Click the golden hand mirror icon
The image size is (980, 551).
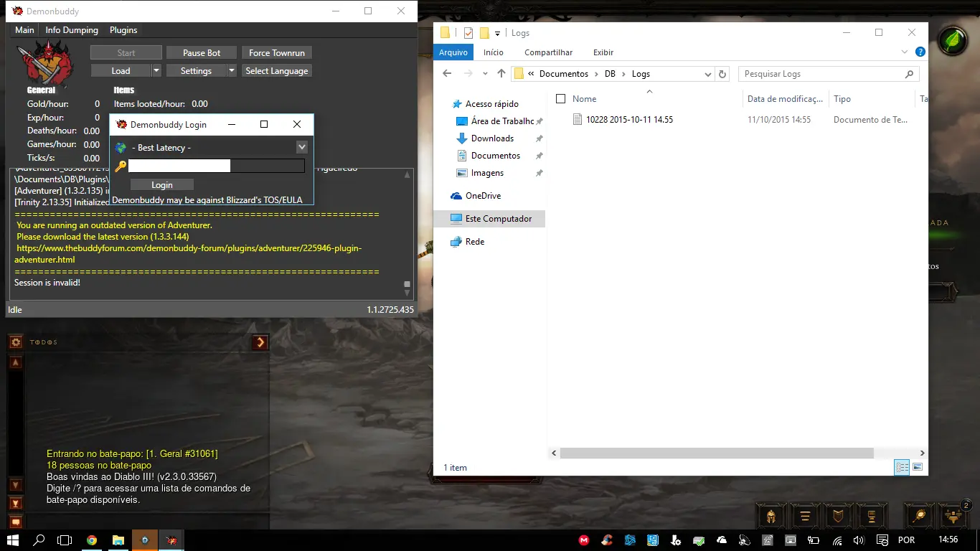tap(919, 516)
